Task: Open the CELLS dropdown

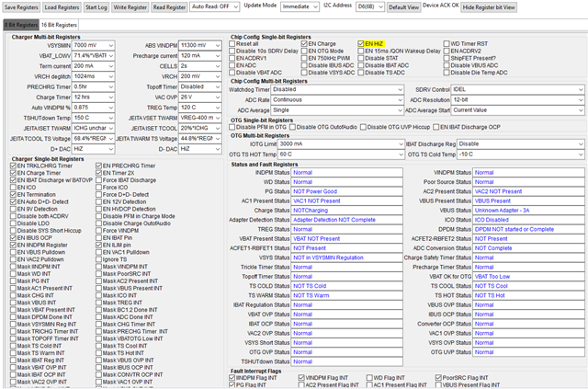Action: [200, 65]
